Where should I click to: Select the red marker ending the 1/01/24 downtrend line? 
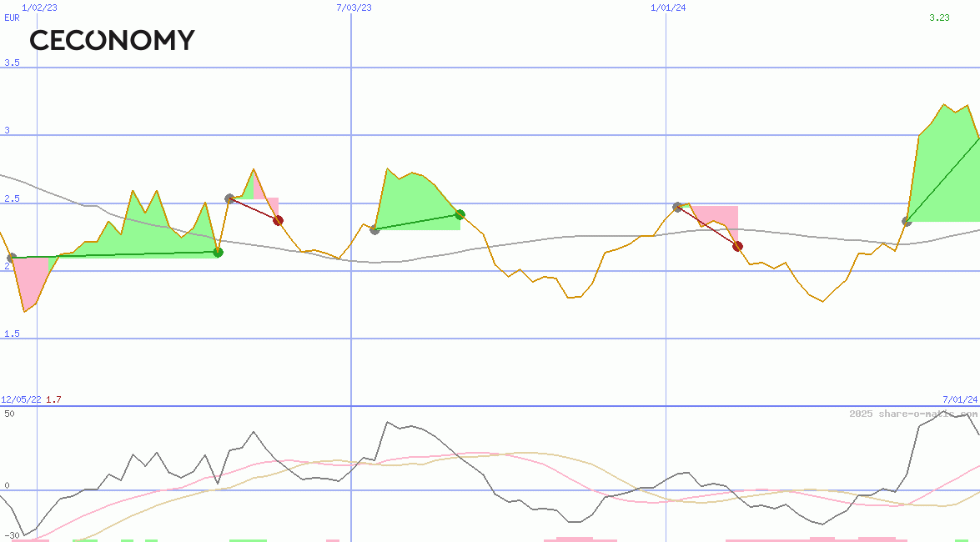pos(736,245)
